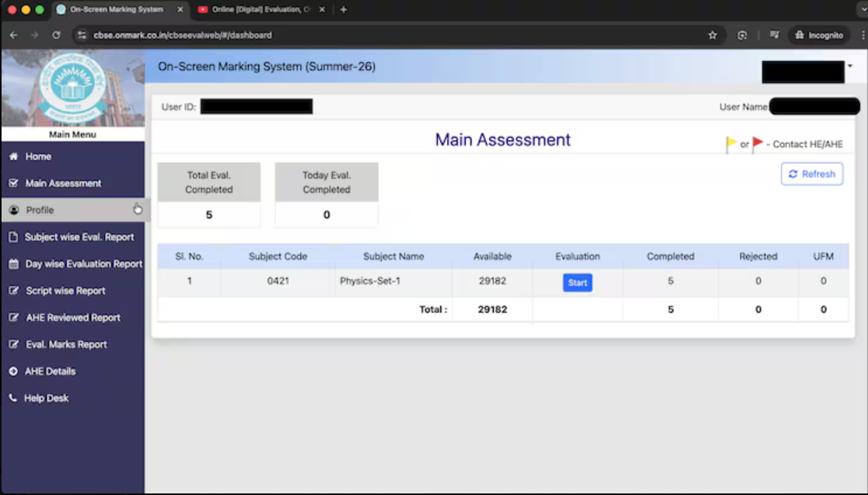Viewport: 868px width, 495px height.
Task: Open a new browser tab
Action: 343,9
